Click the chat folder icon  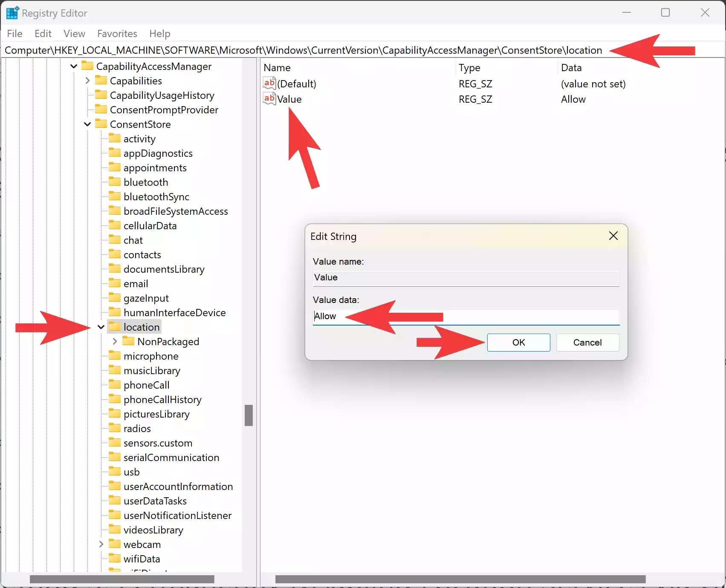[x=115, y=239]
